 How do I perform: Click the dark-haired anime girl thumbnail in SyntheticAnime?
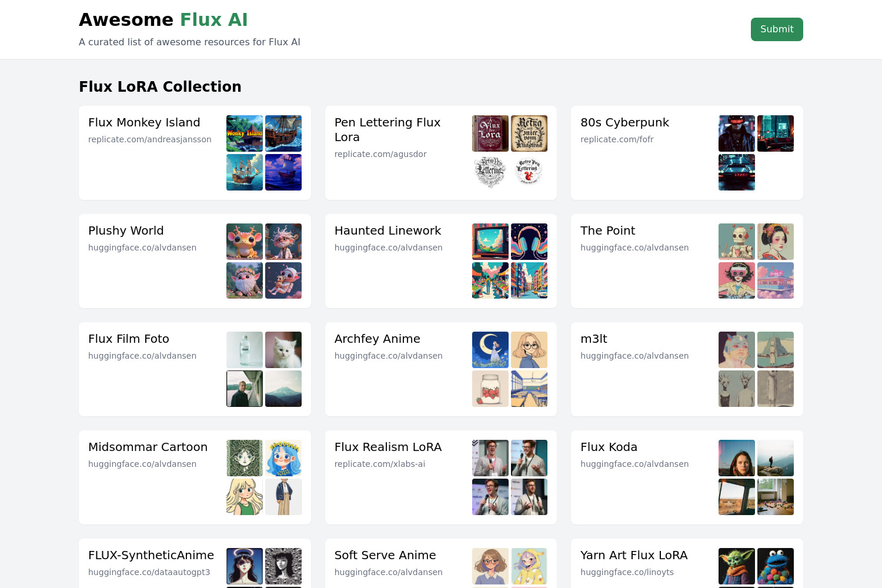coord(245,566)
